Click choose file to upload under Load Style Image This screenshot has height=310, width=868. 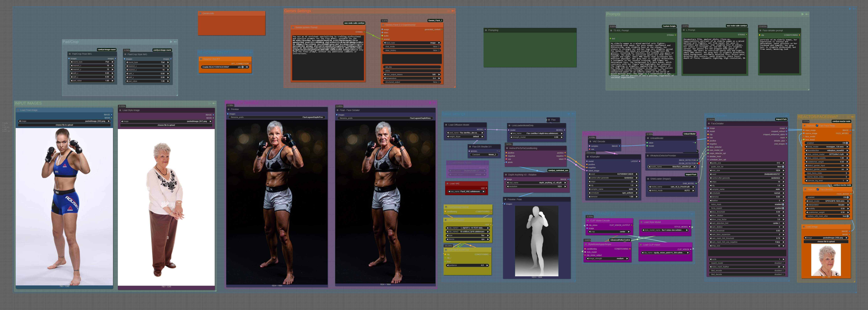(x=166, y=125)
